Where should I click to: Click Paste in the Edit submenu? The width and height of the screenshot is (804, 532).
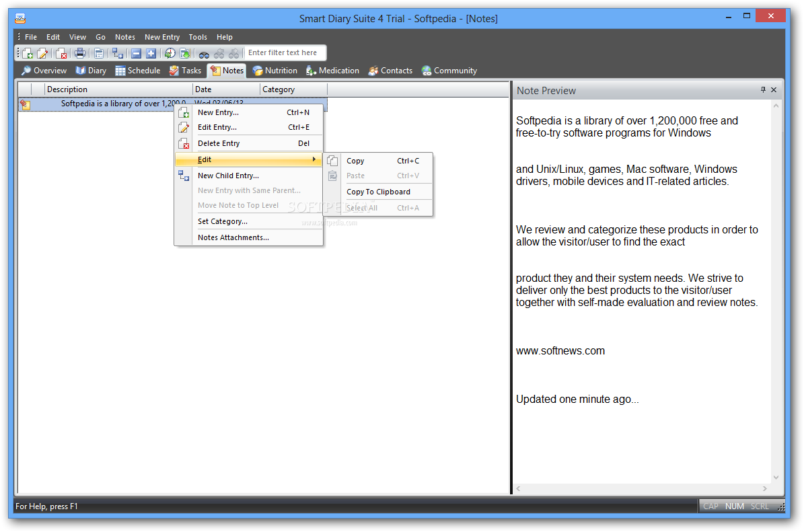click(378, 176)
